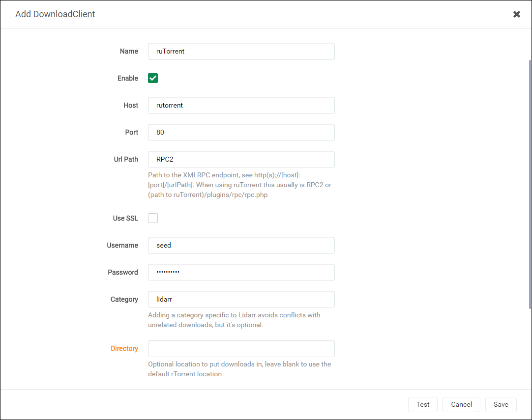Click inside the Name input field
The height and width of the screenshot is (420, 532).
pos(241,51)
